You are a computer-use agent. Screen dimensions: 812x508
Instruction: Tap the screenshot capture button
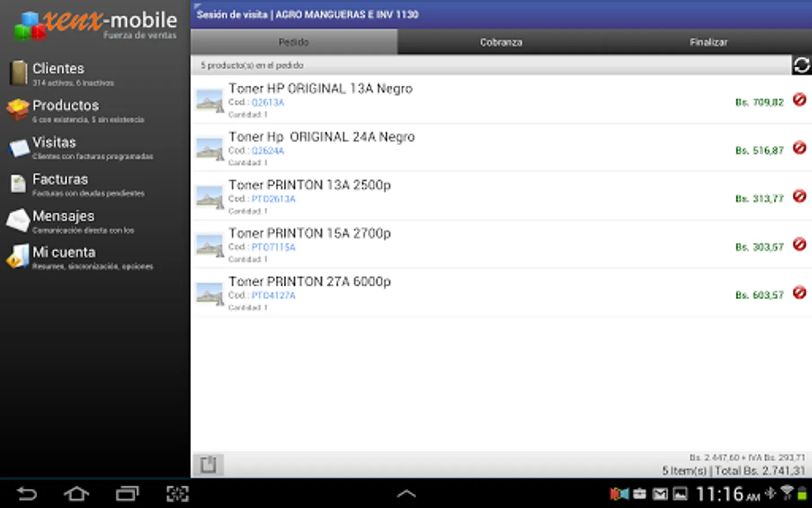pos(177,494)
